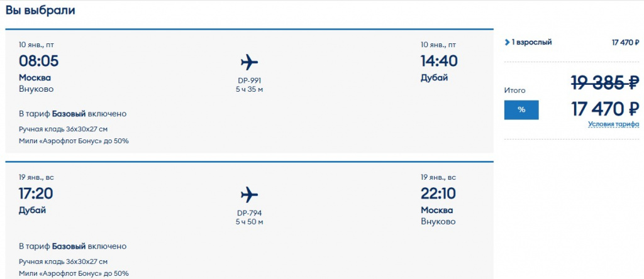Click the 5 ч 50 м flight duration
Screen dimensions: 644x279
249,222
